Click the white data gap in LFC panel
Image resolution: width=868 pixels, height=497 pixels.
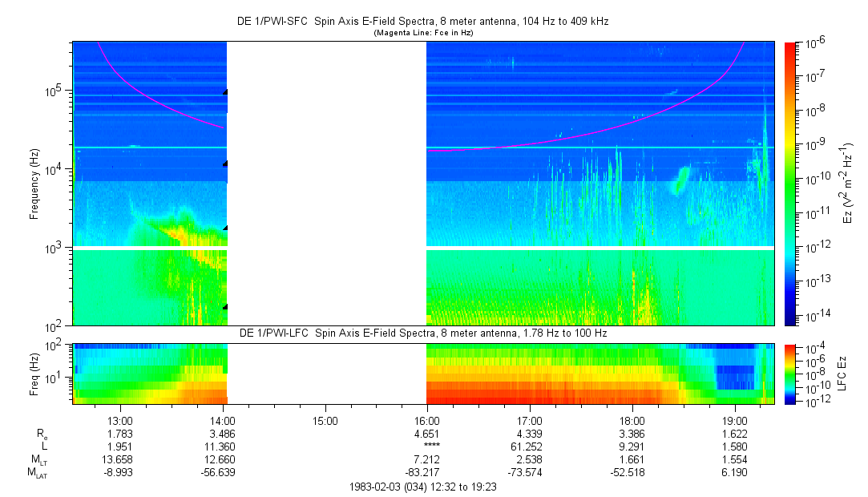pos(326,373)
